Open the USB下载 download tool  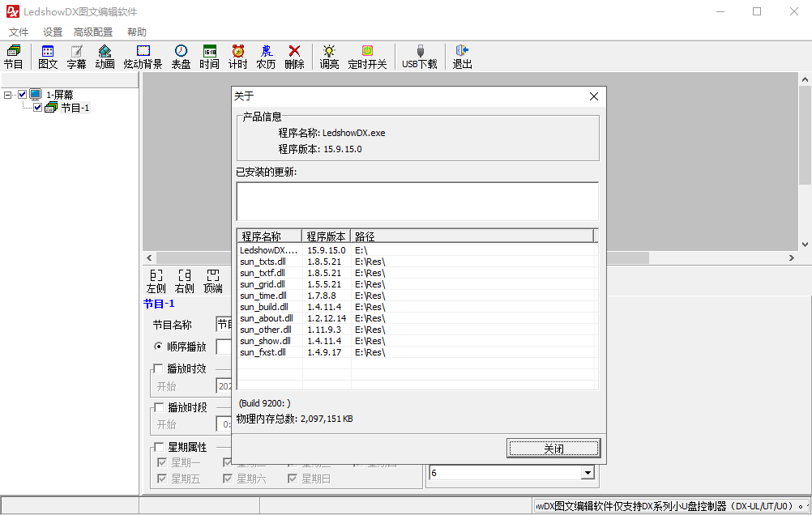(420, 56)
